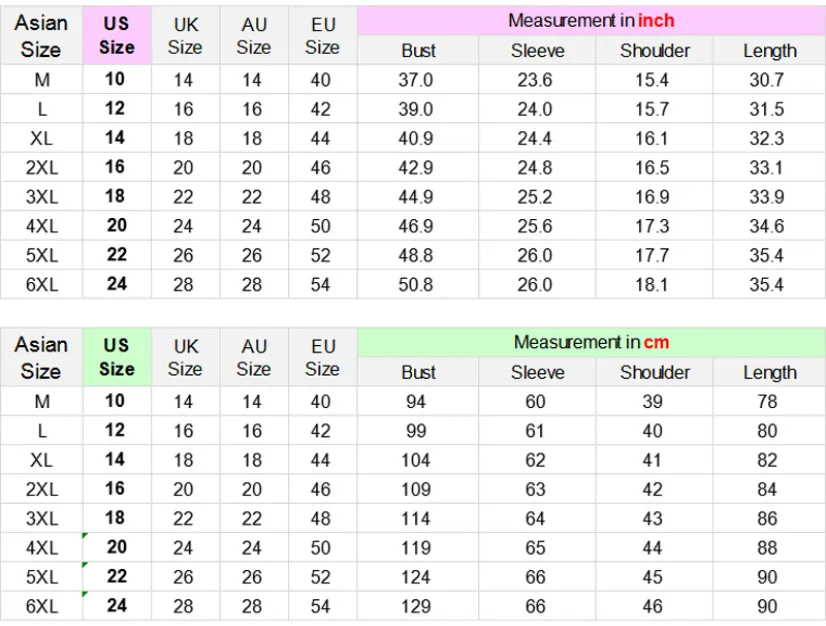This screenshot has height=626, width=826.
Task: Select the Asian Size header in top table
Action: [41, 35]
